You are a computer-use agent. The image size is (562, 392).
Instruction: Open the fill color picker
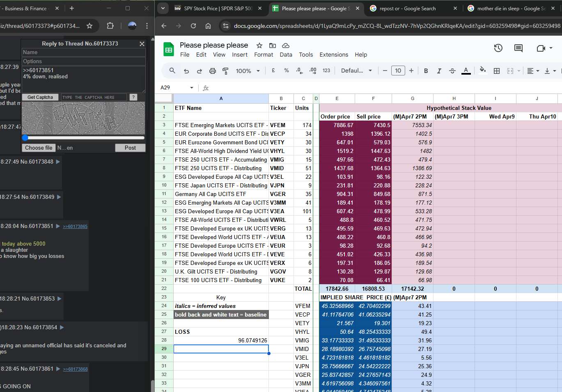[x=483, y=71]
